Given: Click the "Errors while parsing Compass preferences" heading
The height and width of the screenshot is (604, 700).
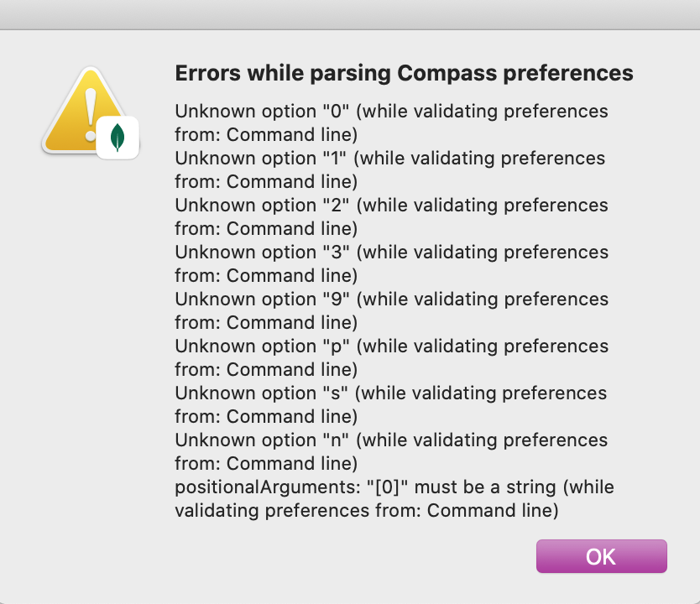Looking at the screenshot, I should (404, 73).
